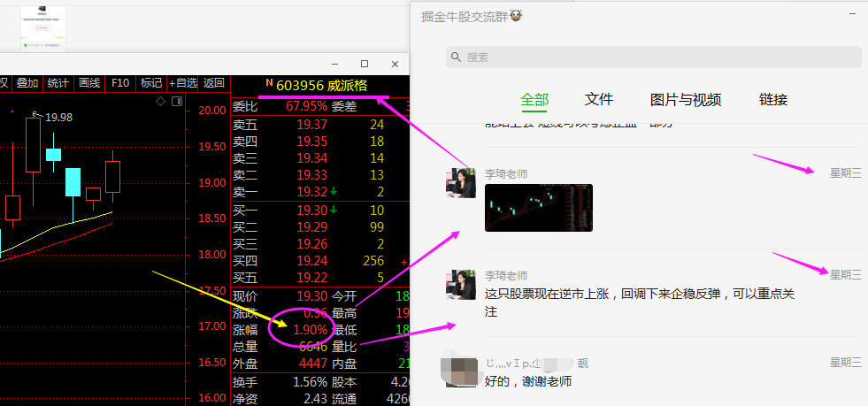
Task: Open the F10 company info page
Action: click(120, 83)
